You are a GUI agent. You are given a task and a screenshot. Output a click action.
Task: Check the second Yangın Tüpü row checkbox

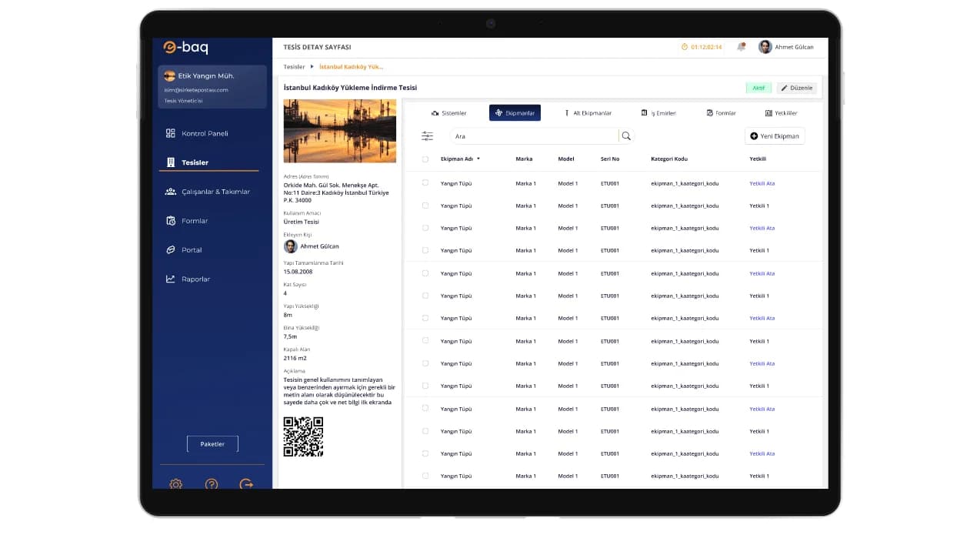(425, 206)
